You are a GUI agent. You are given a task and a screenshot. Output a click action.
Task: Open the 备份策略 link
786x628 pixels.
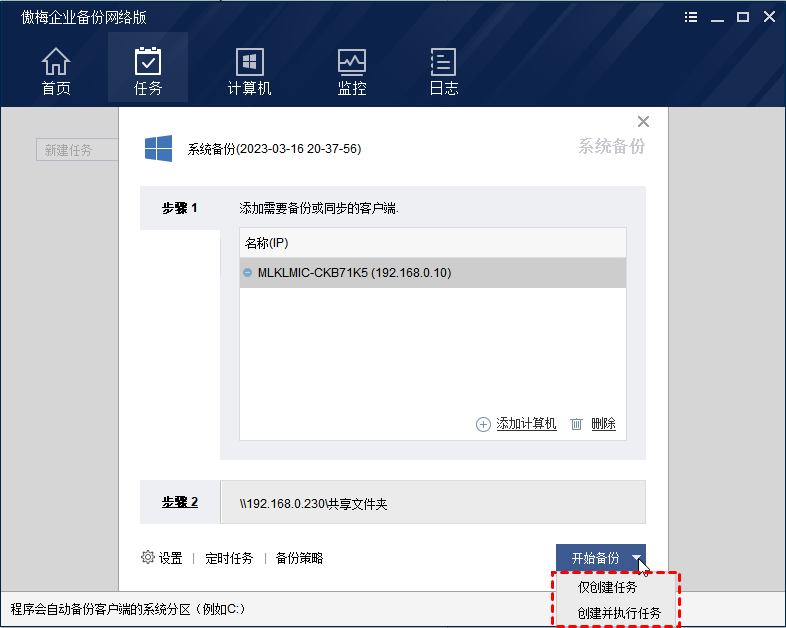(299, 558)
